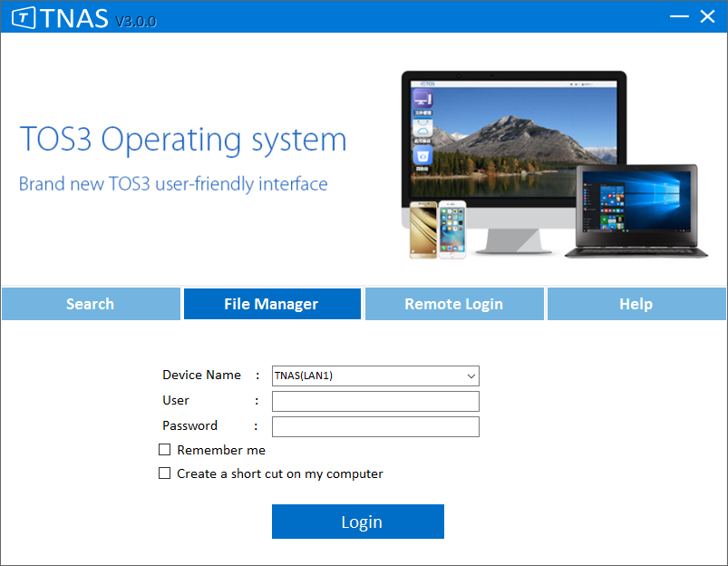Screen dimensions: 728x566
Task: Click the V3.0.0 version label
Action: (x=136, y=22)
